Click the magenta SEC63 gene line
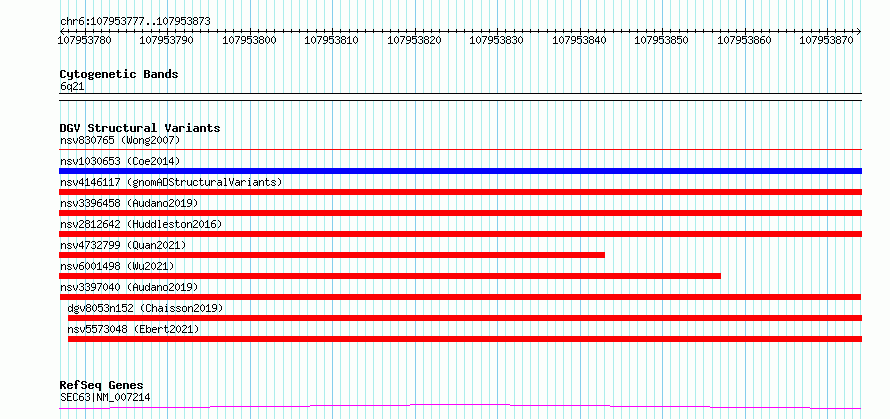This screenshot has height=419, width=890. [460, 407]
